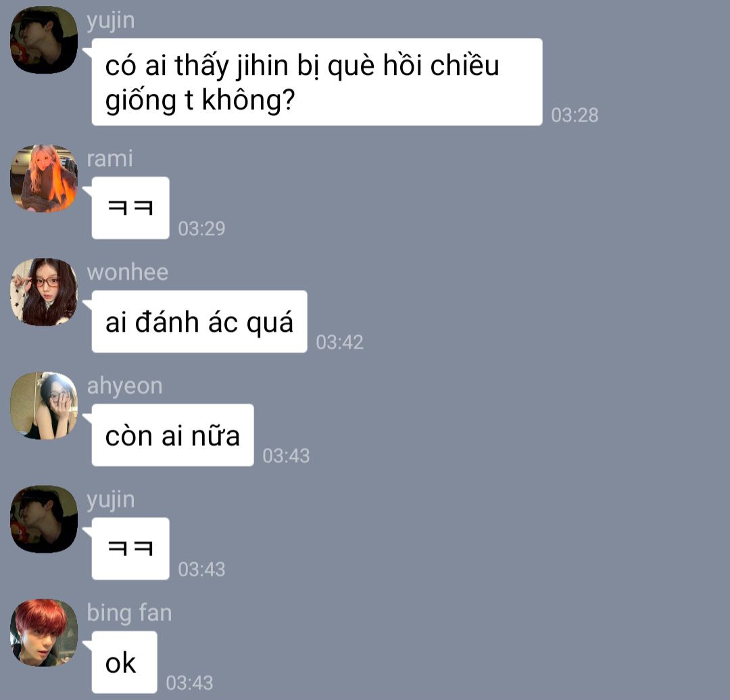Tap rami's ㅋㅋ message bubble
Image resolution: width=730 pixels, height=700 pixels.
[x=130, y=208]
